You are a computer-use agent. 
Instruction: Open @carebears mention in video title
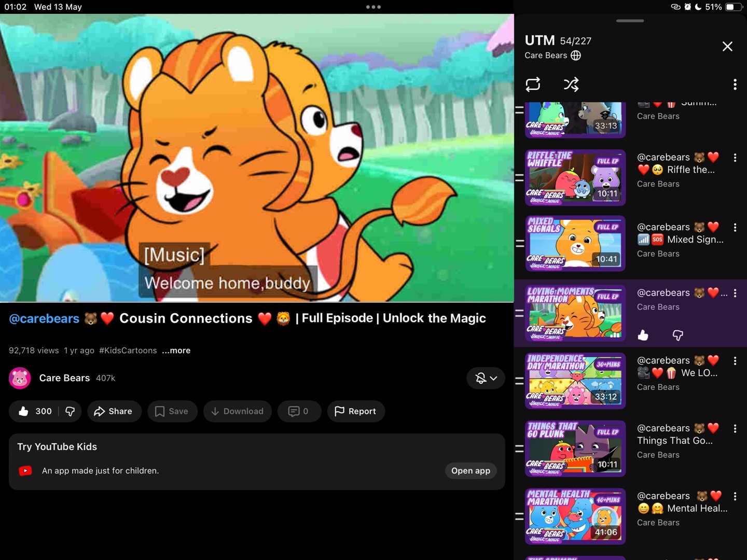[44, 318]
